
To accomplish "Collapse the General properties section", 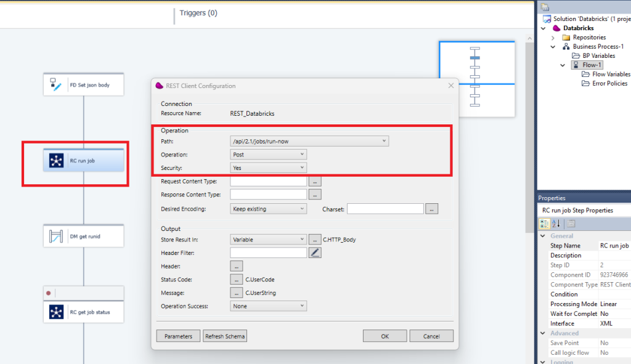I will 542,236.
